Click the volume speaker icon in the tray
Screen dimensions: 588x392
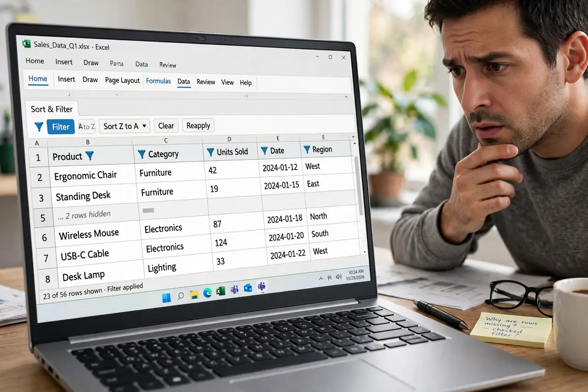(x=339, y=276)
